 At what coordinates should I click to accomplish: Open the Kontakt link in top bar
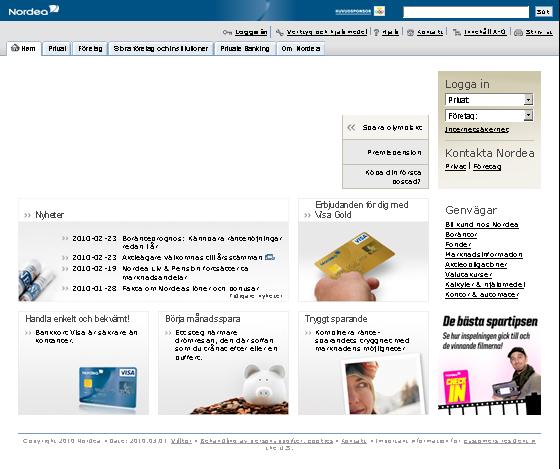[430, 32]
